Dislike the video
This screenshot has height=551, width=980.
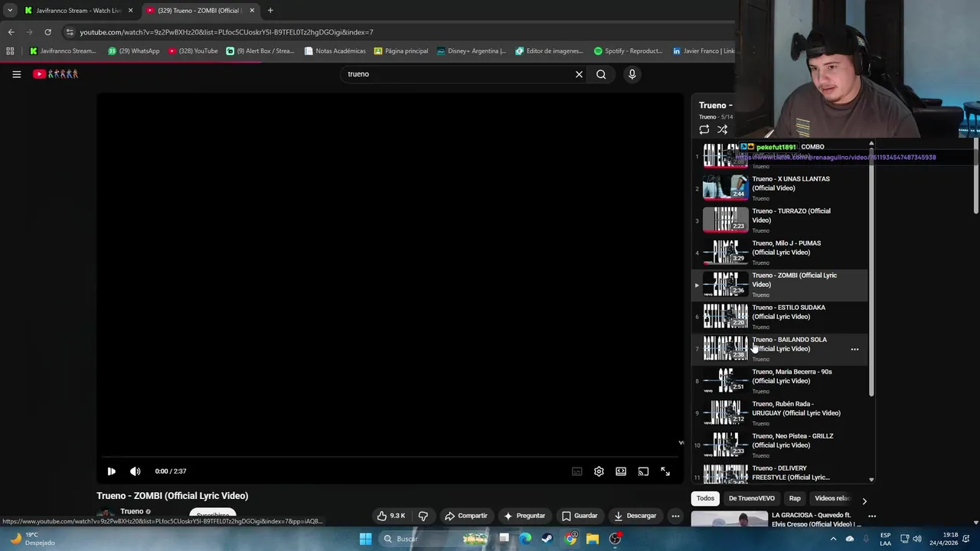click(423, 516)
